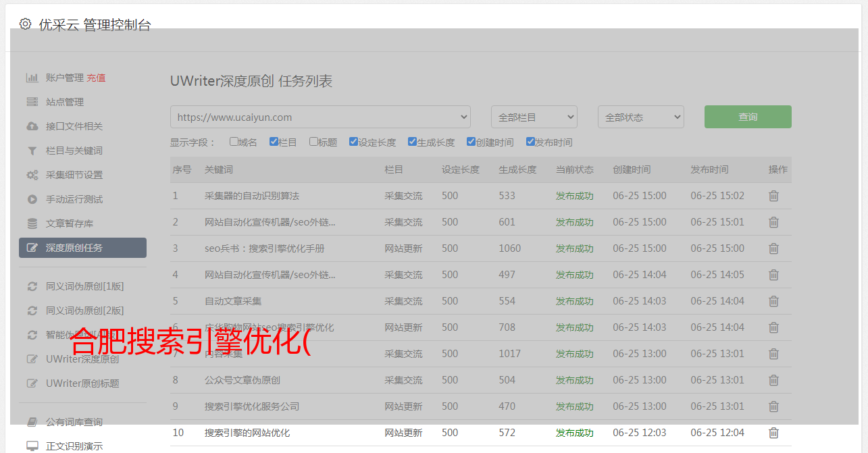
Task: Toggle the 发布时间 field checkbox
Action: coord(530,142)
